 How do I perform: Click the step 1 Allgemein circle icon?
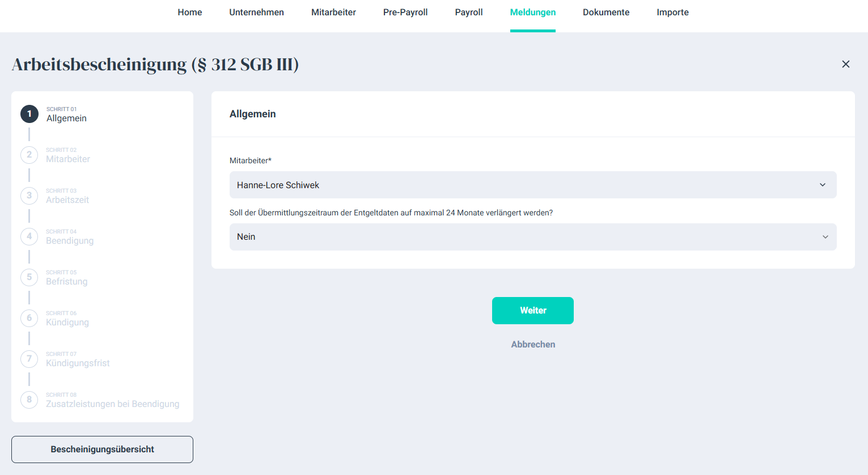click(29, 114)
